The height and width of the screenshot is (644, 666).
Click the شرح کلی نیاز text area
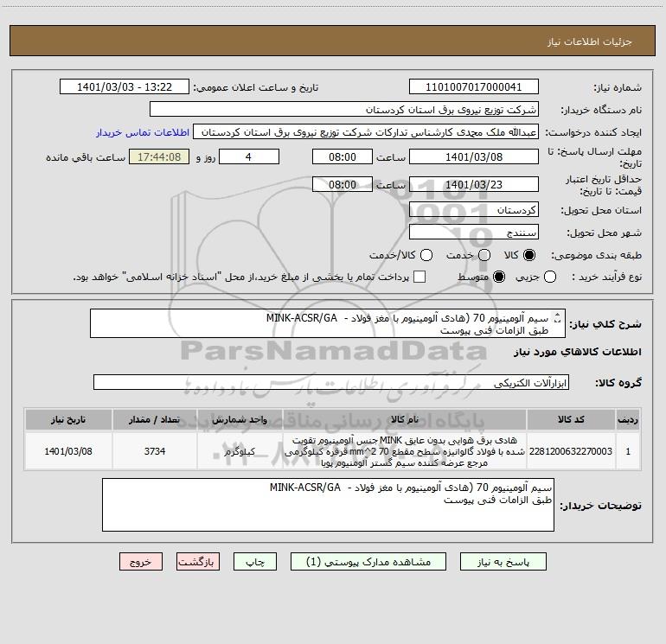tap(328, 323)
